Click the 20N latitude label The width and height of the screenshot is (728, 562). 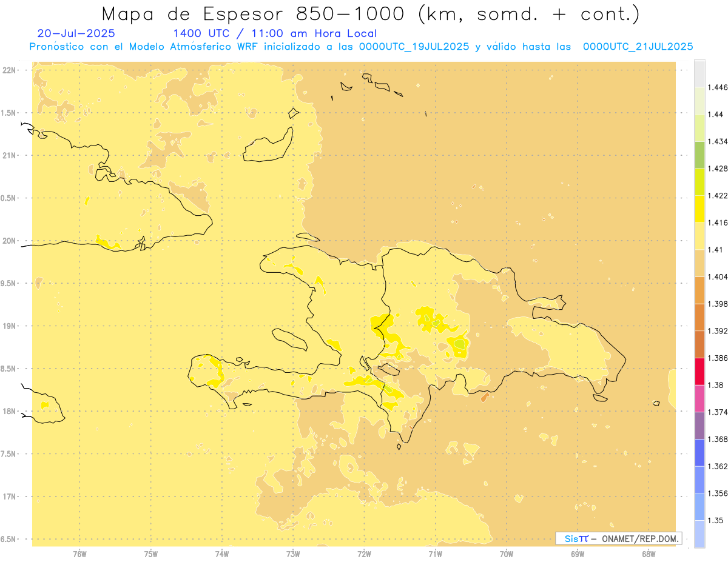pos(10,241)
